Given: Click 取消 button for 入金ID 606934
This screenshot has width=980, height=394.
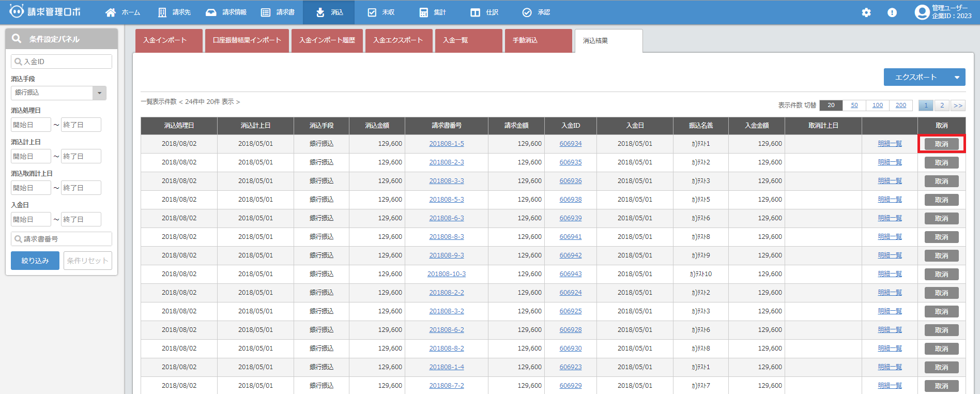Looking at the screenshot, I should [941, 144].
